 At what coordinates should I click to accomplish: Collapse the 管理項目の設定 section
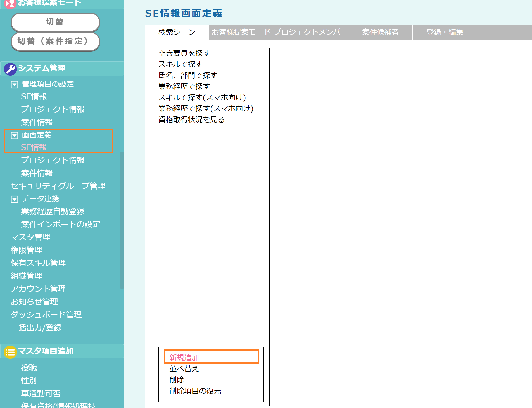(15, 85)
